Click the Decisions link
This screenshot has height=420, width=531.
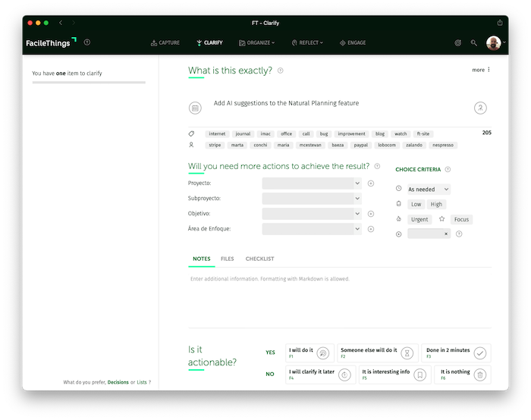coord(118,382)
